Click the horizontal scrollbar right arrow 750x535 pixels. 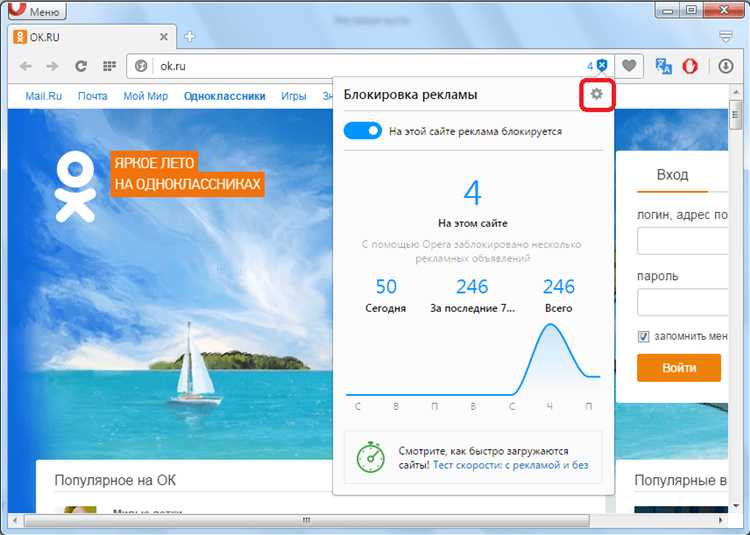(721, 520)
